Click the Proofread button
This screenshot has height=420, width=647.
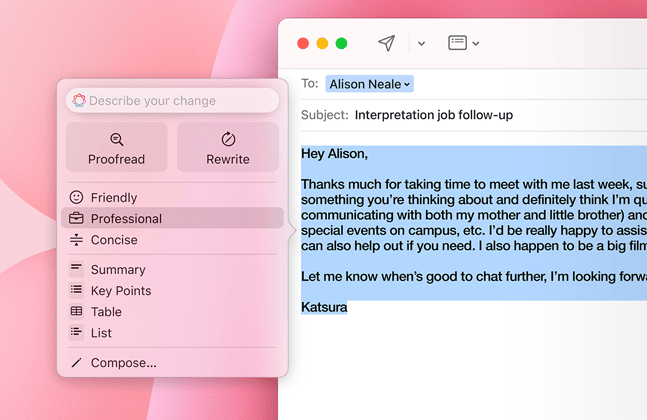(116, 148)
